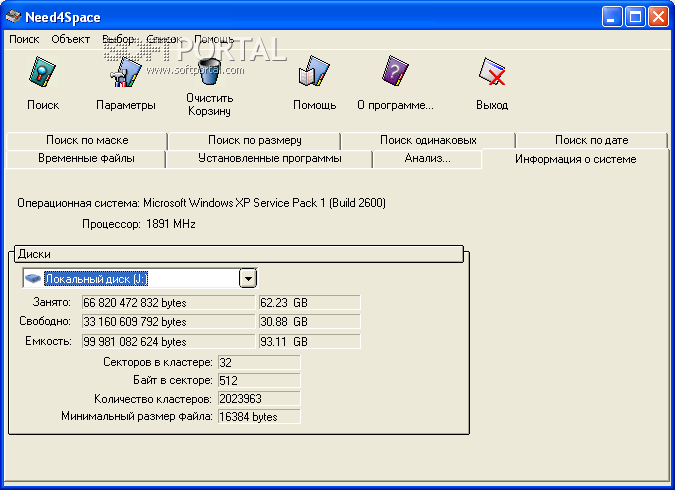Switch to Поиск одинаковых tab
The width and height of the screenshot is (675, 490).
tap(428, 140)
